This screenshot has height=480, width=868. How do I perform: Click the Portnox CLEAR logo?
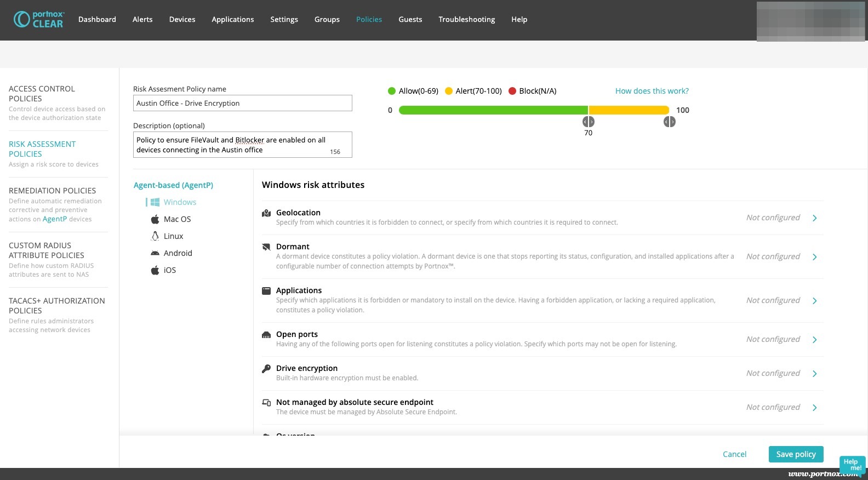[38, 19]
